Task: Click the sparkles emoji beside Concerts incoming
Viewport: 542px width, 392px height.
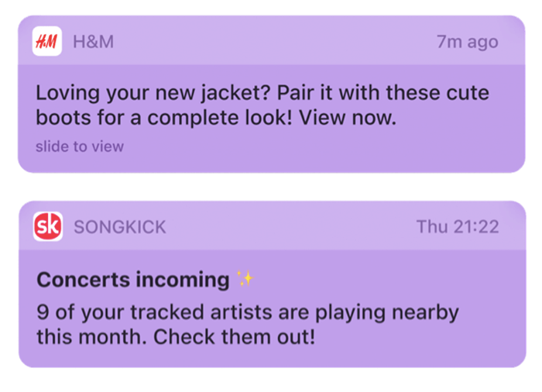Action: pos(245,279)
